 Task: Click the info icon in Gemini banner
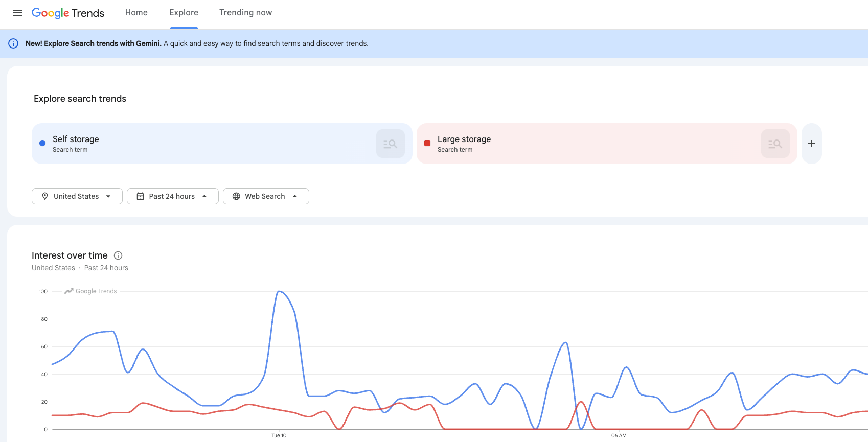(x=13, y=43)
